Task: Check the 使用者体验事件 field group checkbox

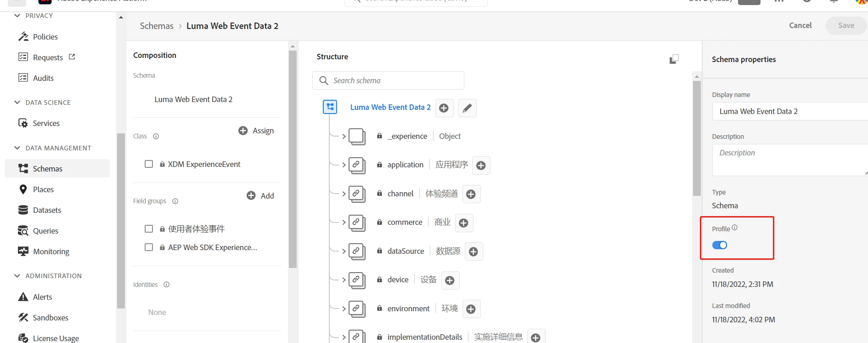Action: (149, 229)
